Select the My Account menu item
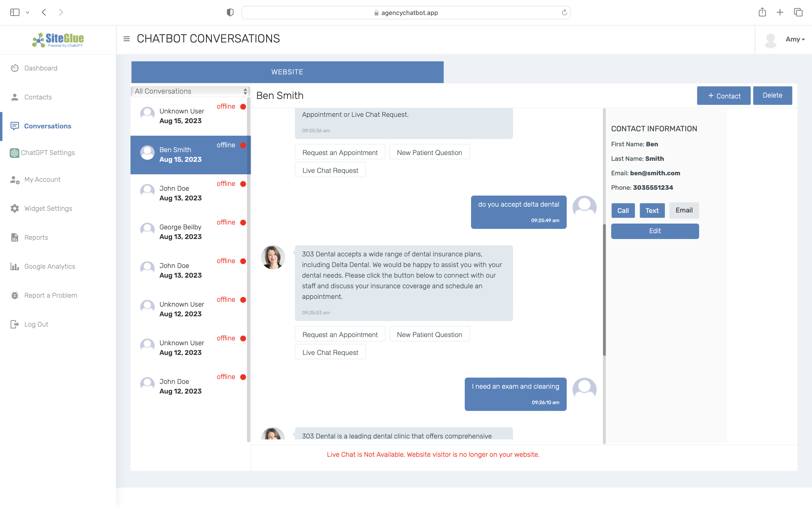 [42, 179]
